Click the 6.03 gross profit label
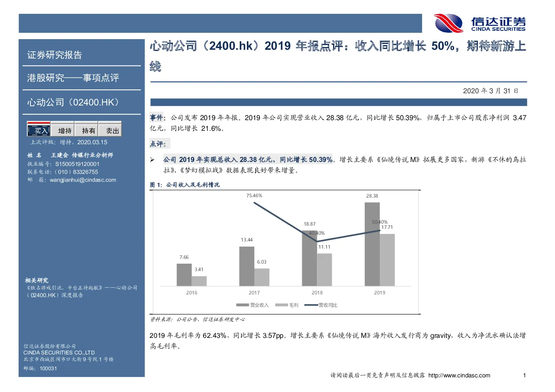Image resolution: width=555 pixels, height=392 pixels. coord(262,262)
